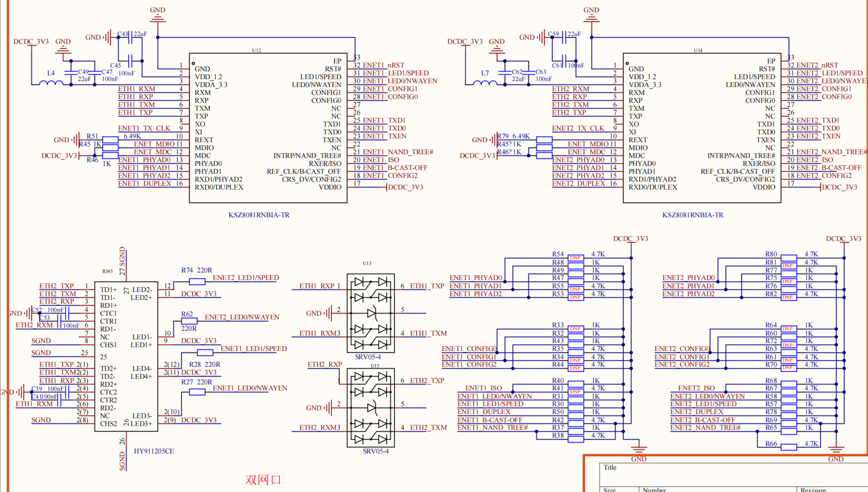Click capacitor C45 symbol
The width and height of the screenshot is (868, 492).
tap(130, 61)
